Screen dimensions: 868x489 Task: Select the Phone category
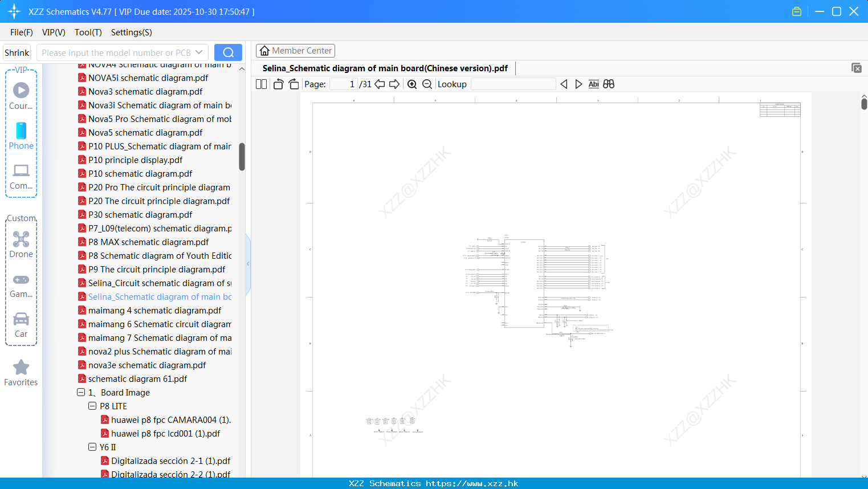(x=21, y=136)
